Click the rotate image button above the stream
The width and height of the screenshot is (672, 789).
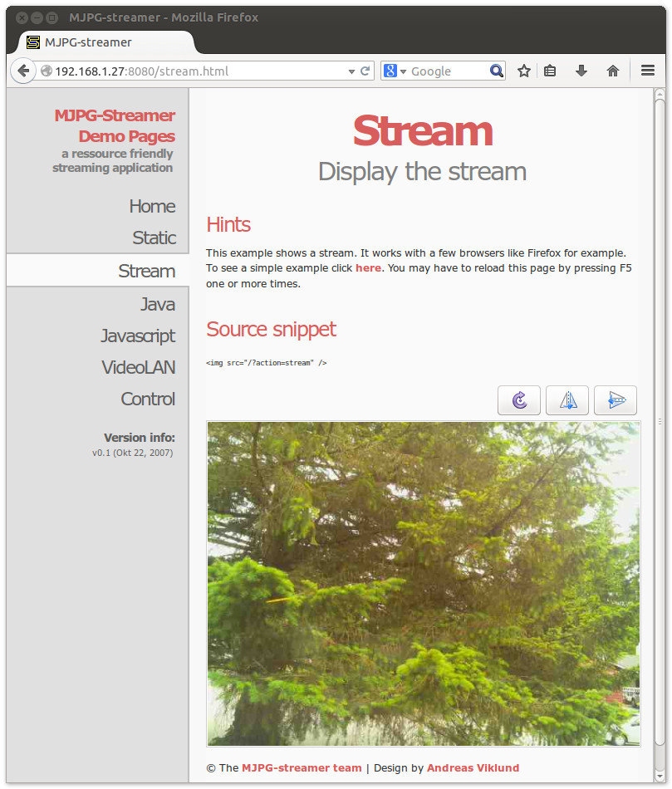coord(519,400)
